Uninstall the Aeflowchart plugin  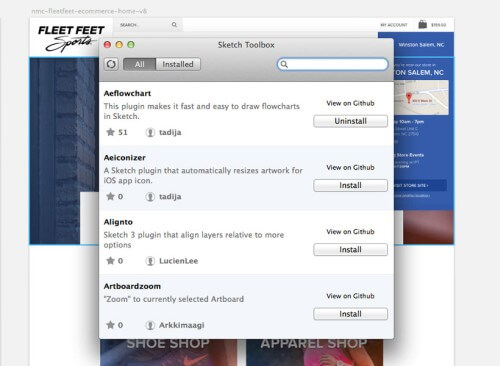(350, 121)
